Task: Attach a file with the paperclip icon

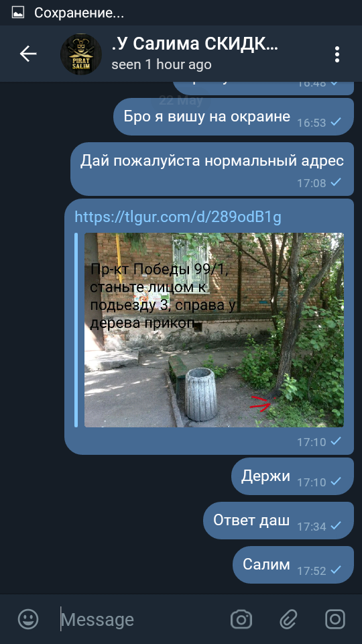Action: pos(288,619)
